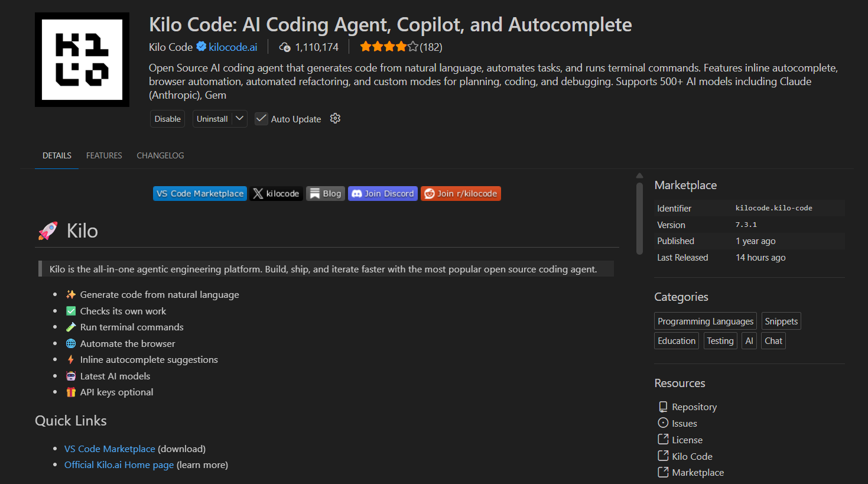Toggle the Auto Update checkbox
The height and width of the screenshot is (484, 868).
click(261, 119)
